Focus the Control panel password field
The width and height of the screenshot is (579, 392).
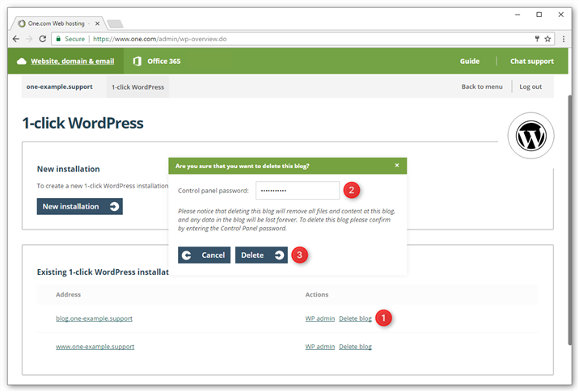pyautogui.click(x=298, y=191)
